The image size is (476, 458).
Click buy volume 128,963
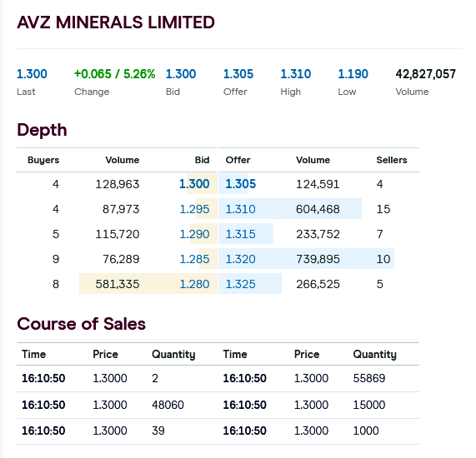click(118, 184)
